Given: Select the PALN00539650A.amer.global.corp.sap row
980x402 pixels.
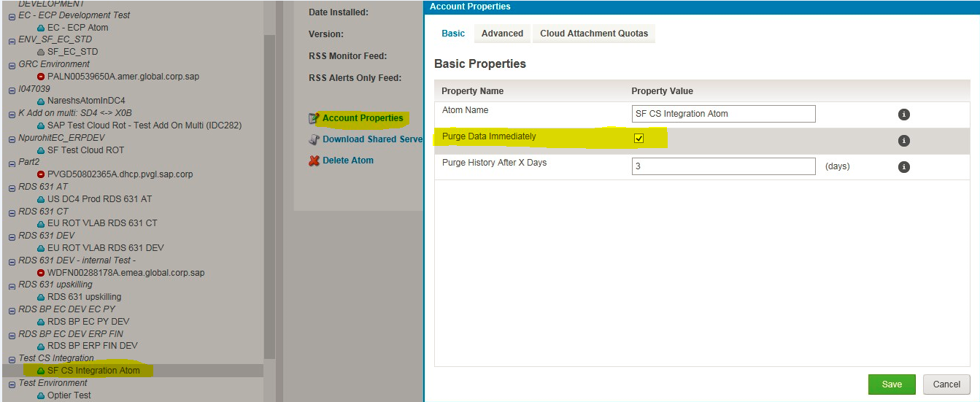Looking at the screenshot, I should (123, 77).
